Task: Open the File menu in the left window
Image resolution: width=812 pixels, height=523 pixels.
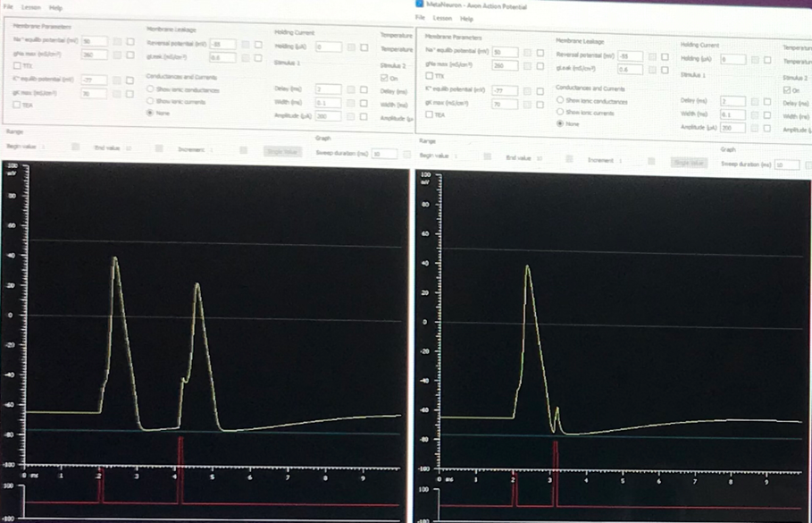Action: pos(8,7)
